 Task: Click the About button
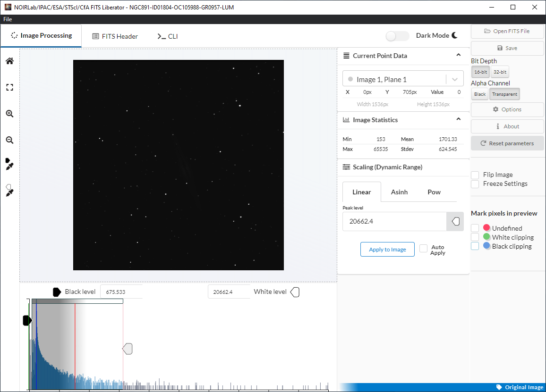click(x=507, y=126)
